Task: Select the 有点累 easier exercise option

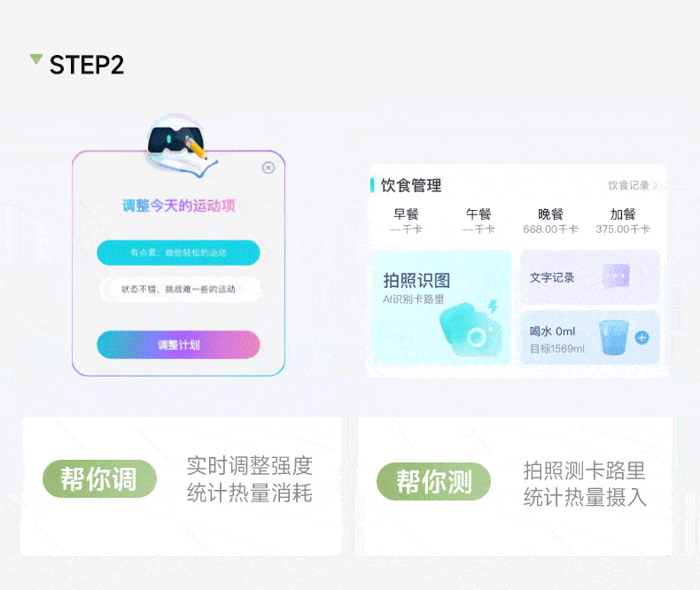Action: pyautogui.click(x=178, y=252)
